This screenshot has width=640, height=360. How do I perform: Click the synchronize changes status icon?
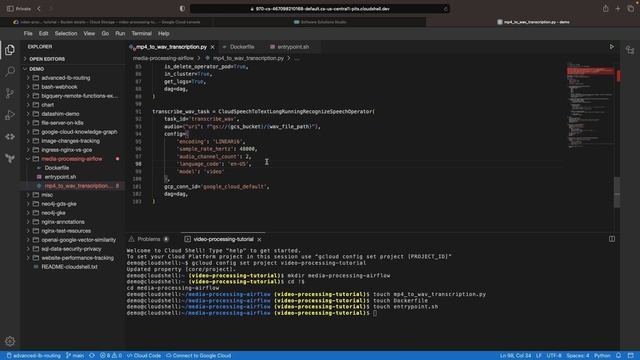point(92,356)
